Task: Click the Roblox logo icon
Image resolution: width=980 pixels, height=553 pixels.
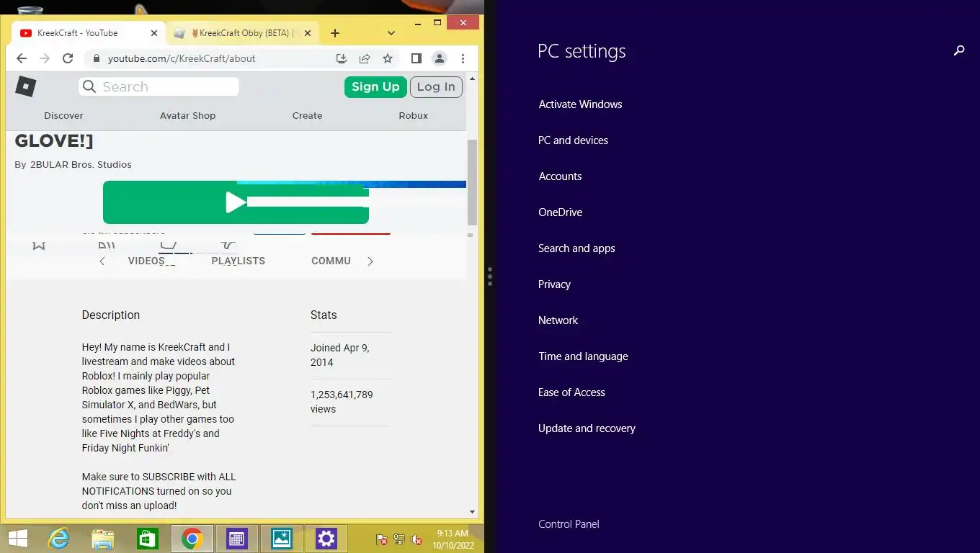Action: tap(26, 86)
